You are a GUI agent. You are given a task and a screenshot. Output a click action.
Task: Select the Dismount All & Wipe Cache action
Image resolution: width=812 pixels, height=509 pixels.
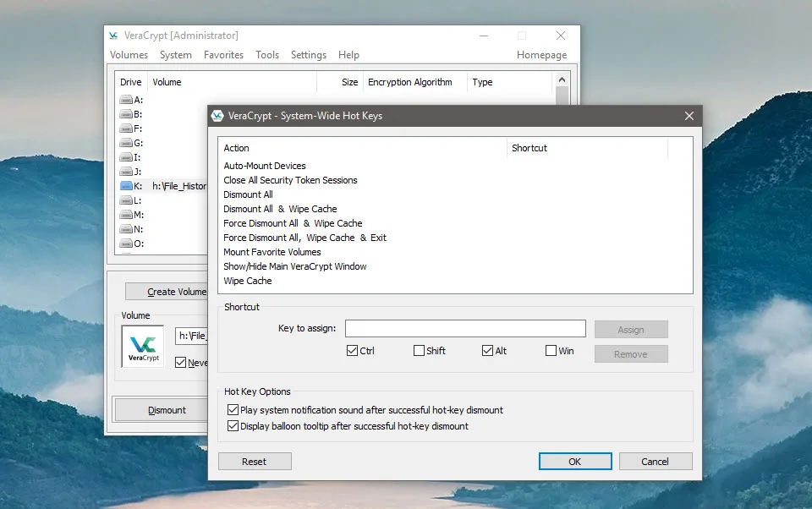pos(280,209)
